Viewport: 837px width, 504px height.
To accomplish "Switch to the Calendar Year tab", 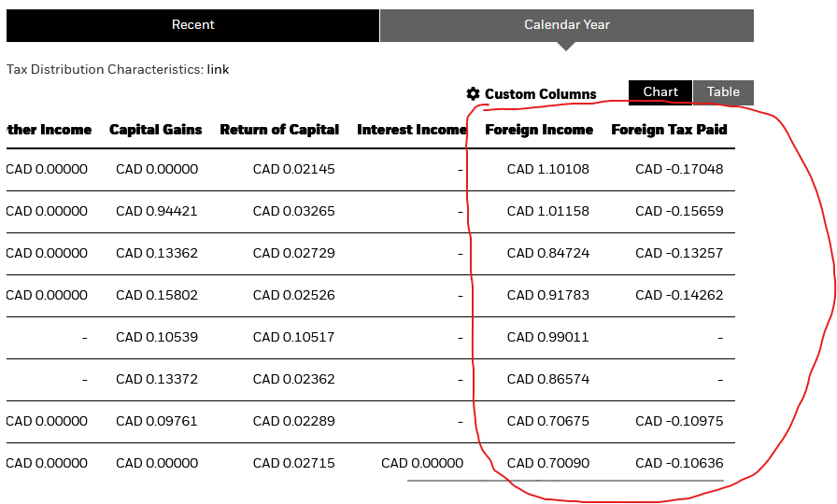I will (567, 25).
